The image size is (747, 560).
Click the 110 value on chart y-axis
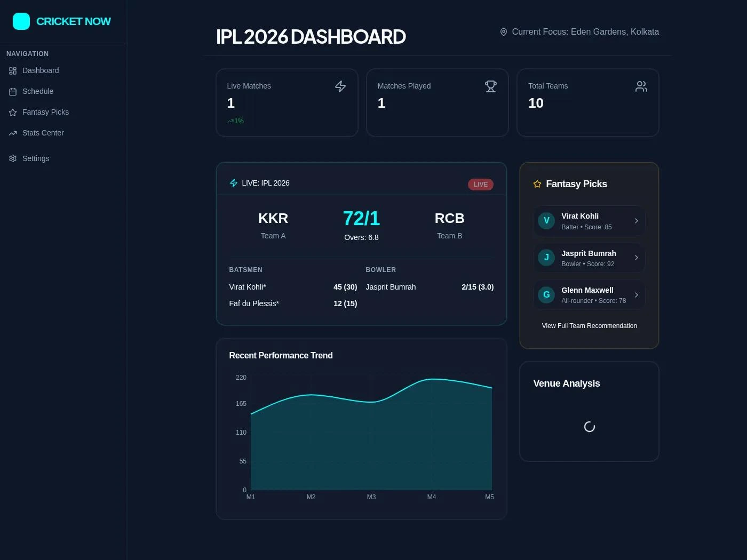(241, 433)
